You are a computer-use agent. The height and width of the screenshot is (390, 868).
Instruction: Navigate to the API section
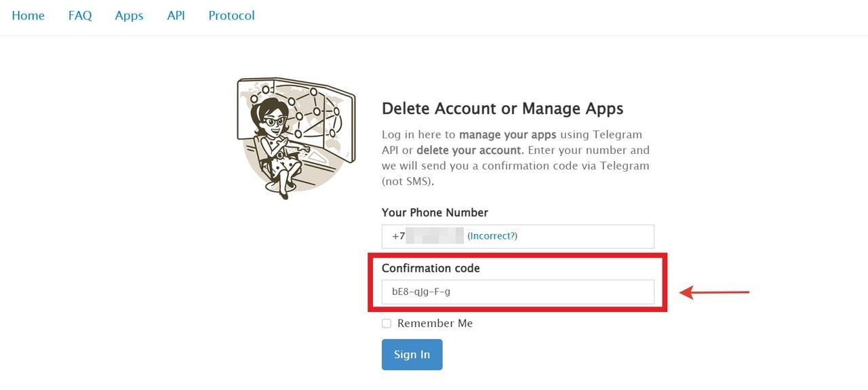tap(176, 16)
